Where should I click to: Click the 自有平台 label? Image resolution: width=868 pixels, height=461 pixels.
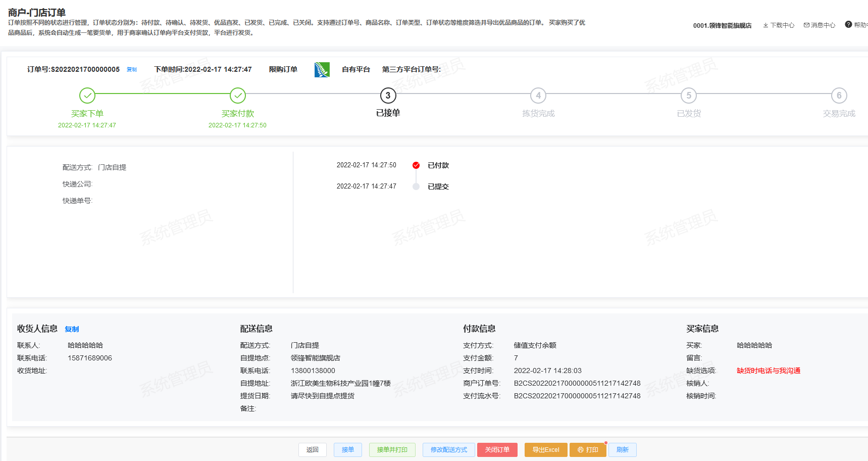pos(356,70)
